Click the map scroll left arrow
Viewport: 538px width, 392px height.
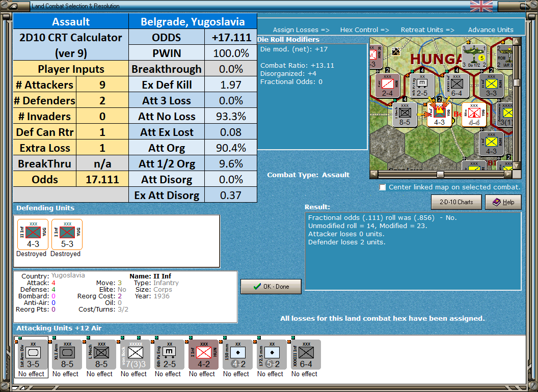point(374,174)
